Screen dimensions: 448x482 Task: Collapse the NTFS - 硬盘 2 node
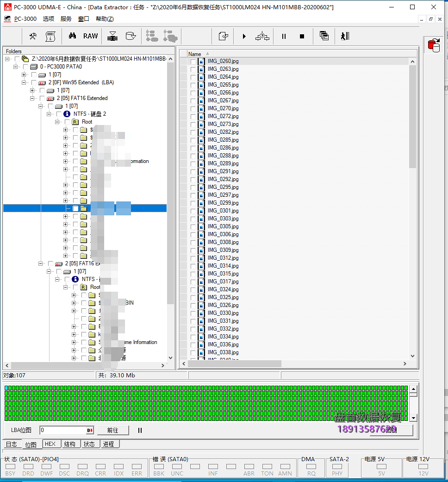pyautogui.click(x=49, y=114)
